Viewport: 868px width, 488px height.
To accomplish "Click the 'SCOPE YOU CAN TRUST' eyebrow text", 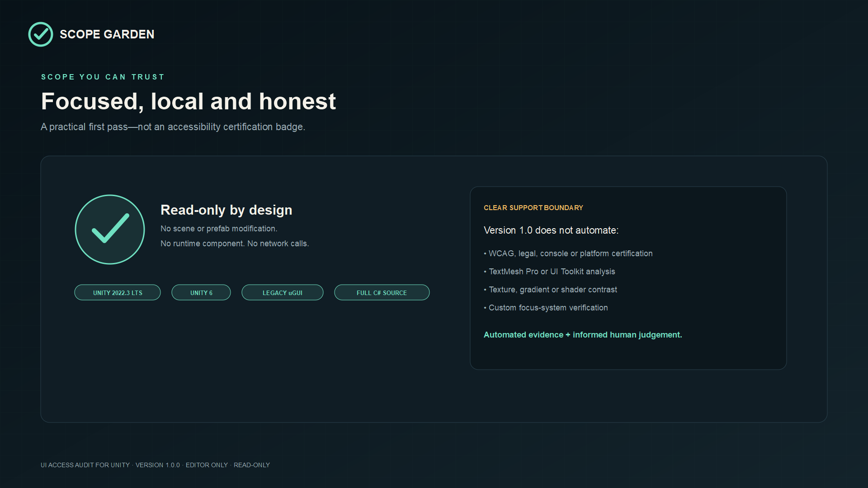I will tap(103, 77).
